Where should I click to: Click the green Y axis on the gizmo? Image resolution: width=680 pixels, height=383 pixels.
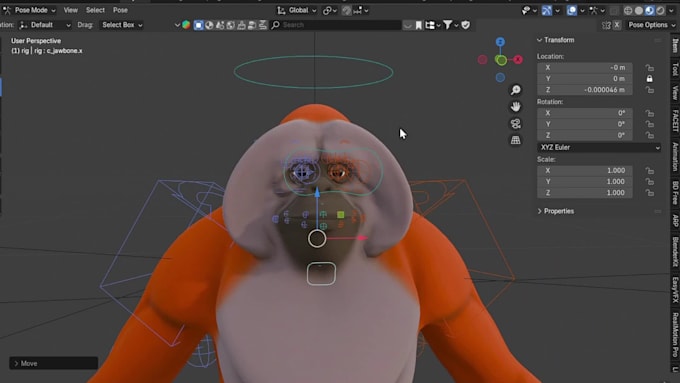[501, 60]
